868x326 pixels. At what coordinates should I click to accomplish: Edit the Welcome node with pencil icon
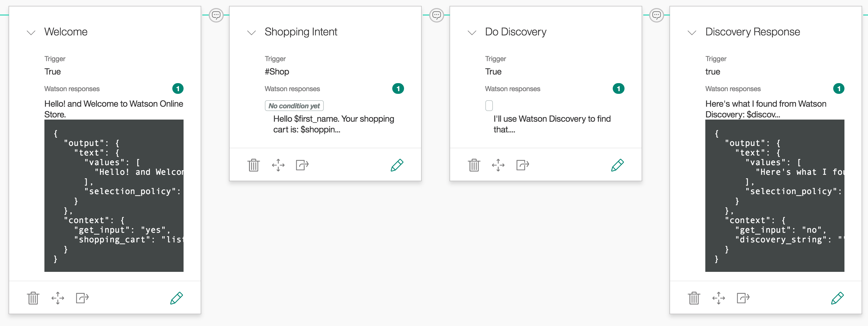point(176,298)
